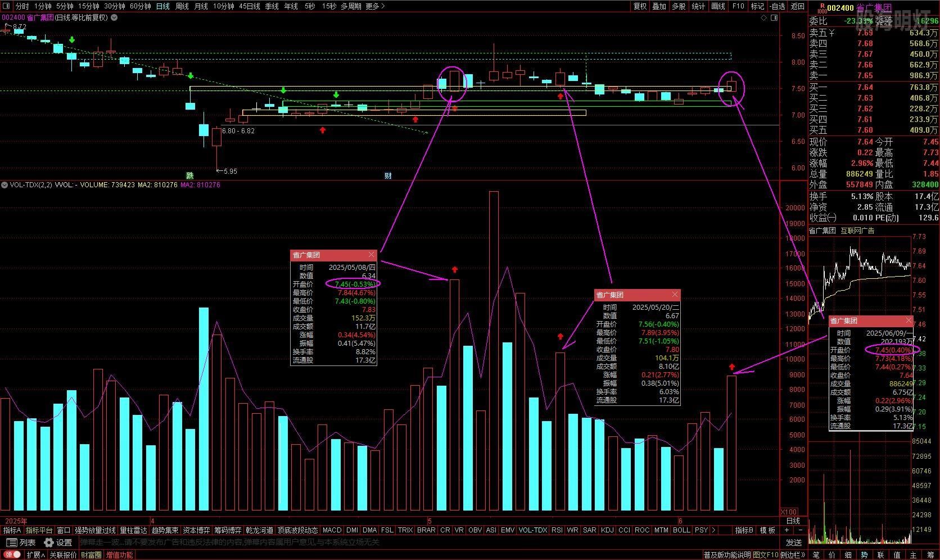This screenshot has height=560, width=940.
Task: Select the 价 tab in the sidebar
Action: [832, 555]
